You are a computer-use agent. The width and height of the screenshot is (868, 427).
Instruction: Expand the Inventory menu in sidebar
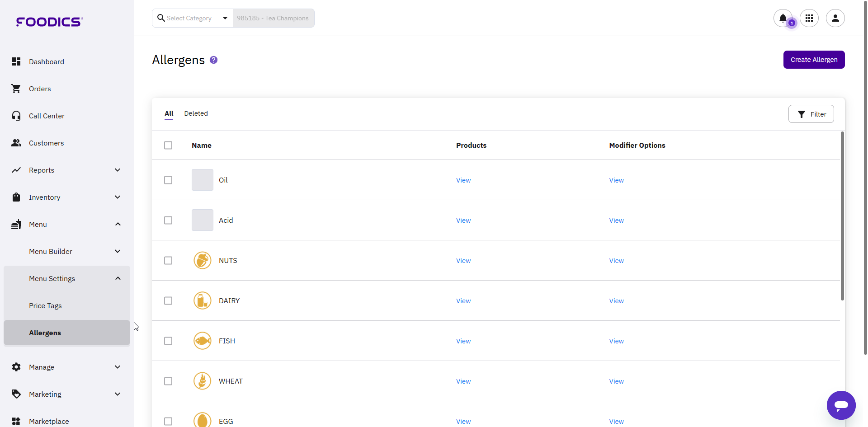pyautogui.click(x=66, y=197)
